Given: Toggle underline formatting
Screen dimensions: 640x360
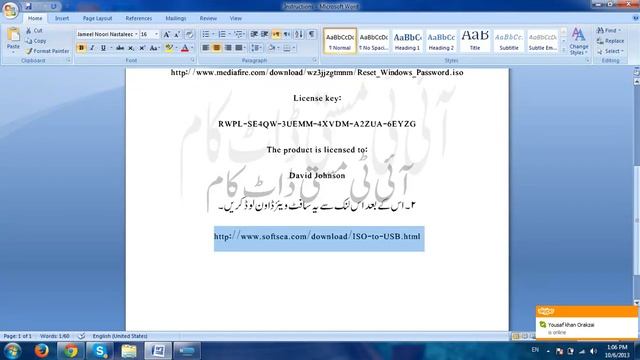Looking at the screenshot, I should click(103, 48).
